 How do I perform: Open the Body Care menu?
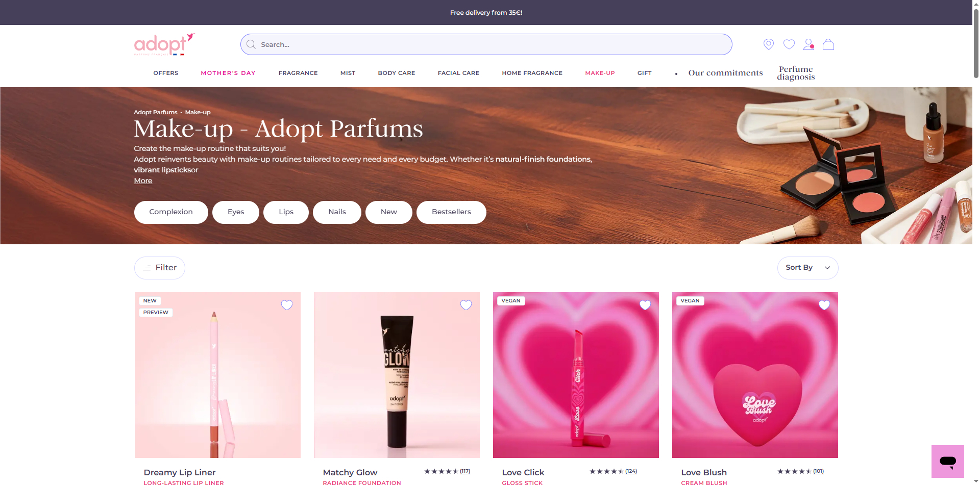[397, 73]
